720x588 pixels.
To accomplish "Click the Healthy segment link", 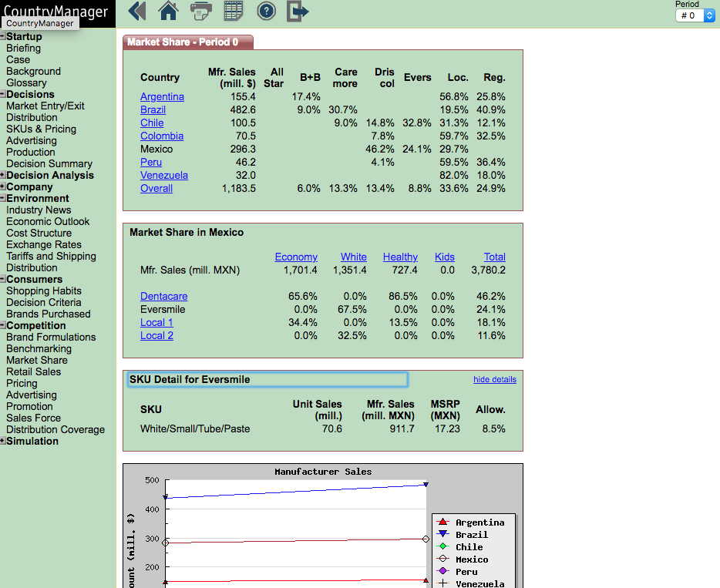I will 400,257.
